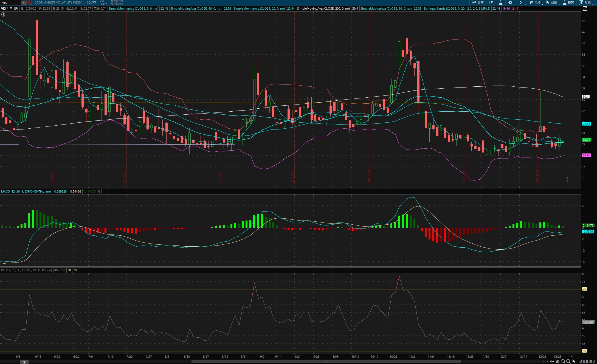Open the 绘图集:默认 drawing set selector
597x364 pixels.
point(587,362)
